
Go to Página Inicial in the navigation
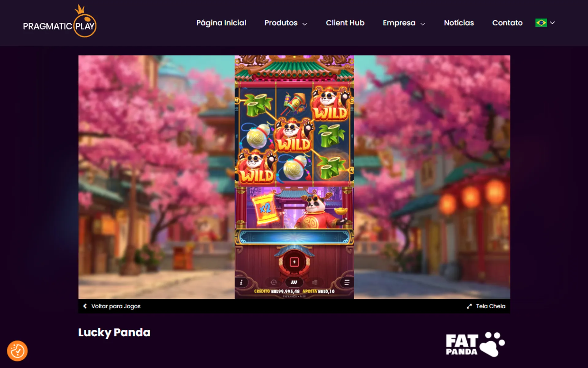[x=221, y=23]
